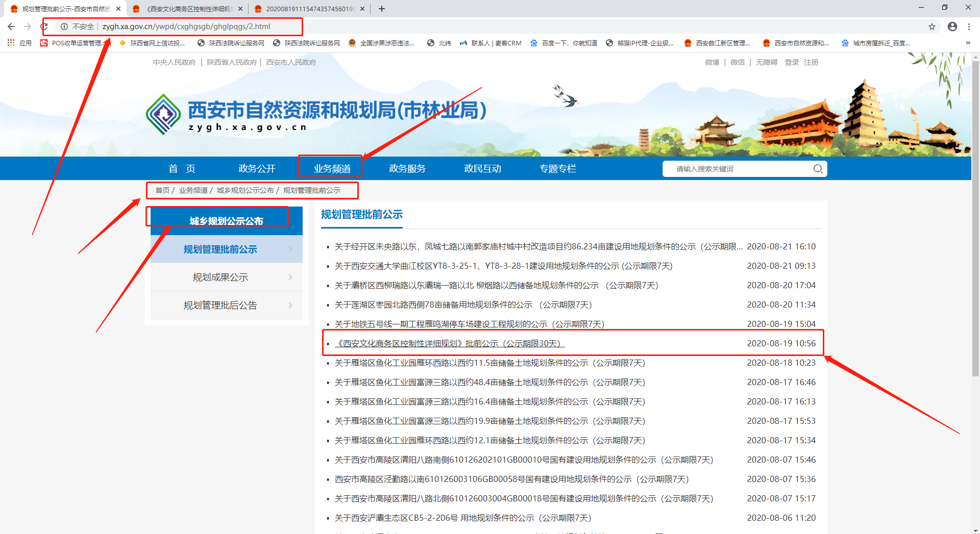Viewport: 980px width, 534px height.
Task: Click the bureau logo emblem
Action: pos(163,114)
